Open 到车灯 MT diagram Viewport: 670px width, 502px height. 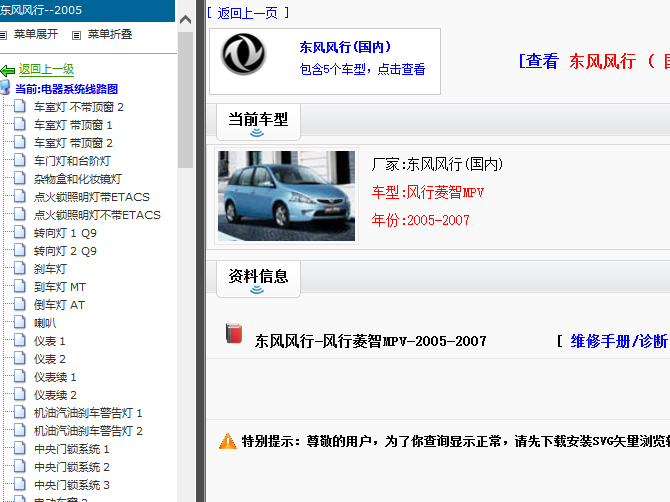point(60,287)
